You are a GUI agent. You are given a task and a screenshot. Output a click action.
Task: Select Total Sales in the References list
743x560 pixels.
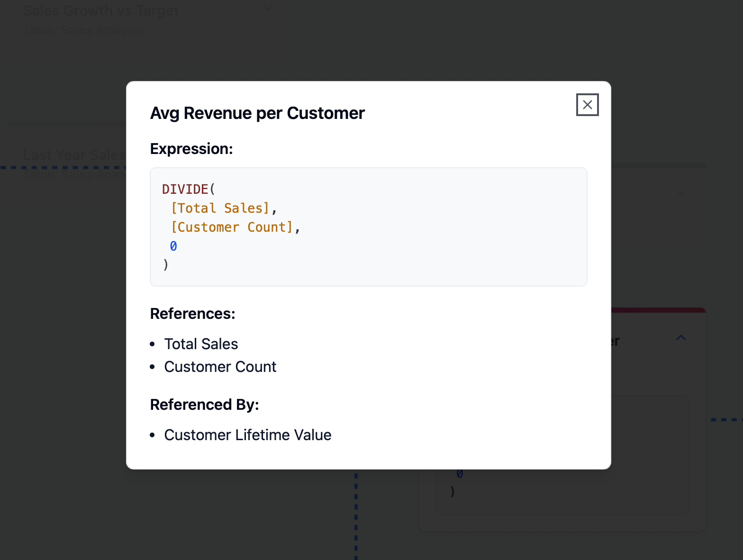point(201,344)
